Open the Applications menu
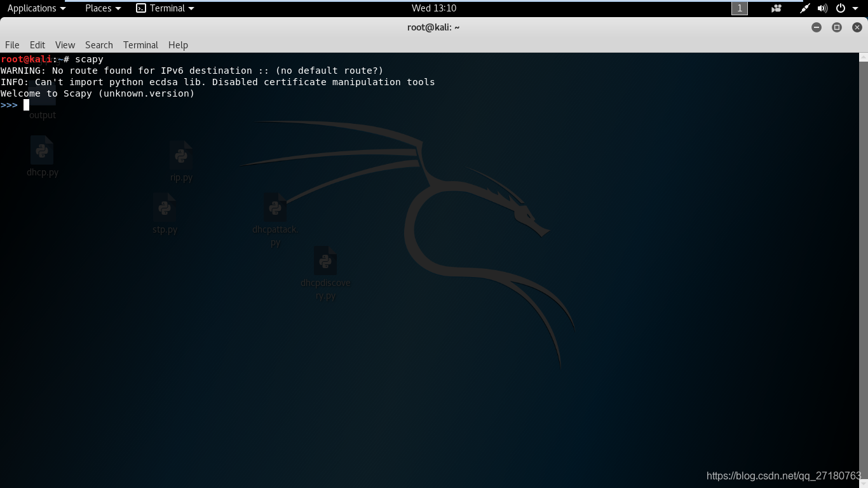Image resolution: width=868 pixels, height=488 pixels. [36, 8]
